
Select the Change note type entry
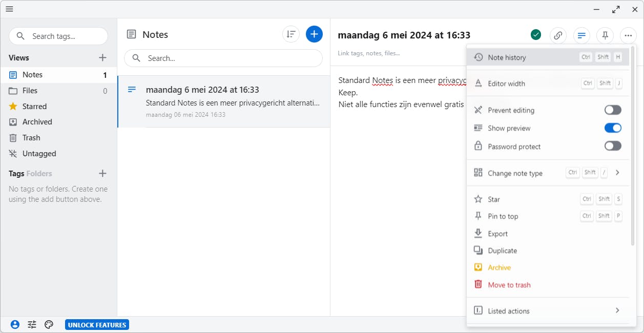[548, 173]
